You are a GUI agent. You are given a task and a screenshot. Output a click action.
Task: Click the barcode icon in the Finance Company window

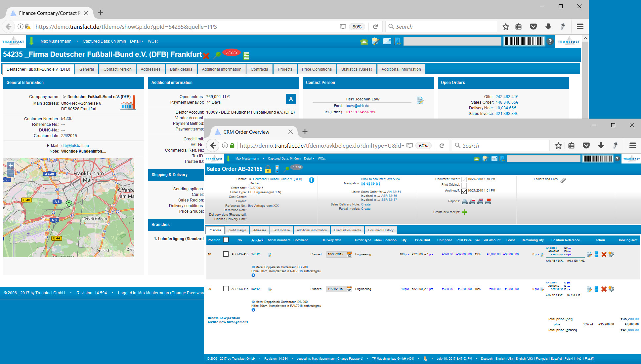pyautogui.click(x=524, y=41)
